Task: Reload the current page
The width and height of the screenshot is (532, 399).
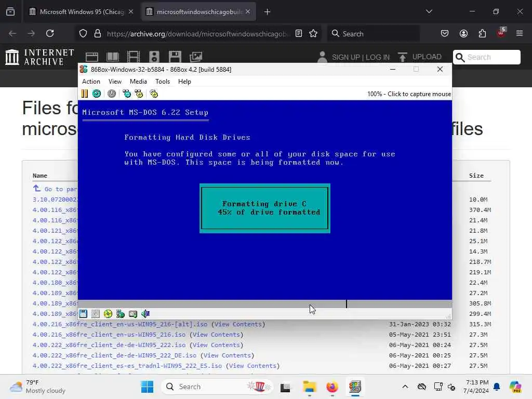Action: (x=50, y=33)
